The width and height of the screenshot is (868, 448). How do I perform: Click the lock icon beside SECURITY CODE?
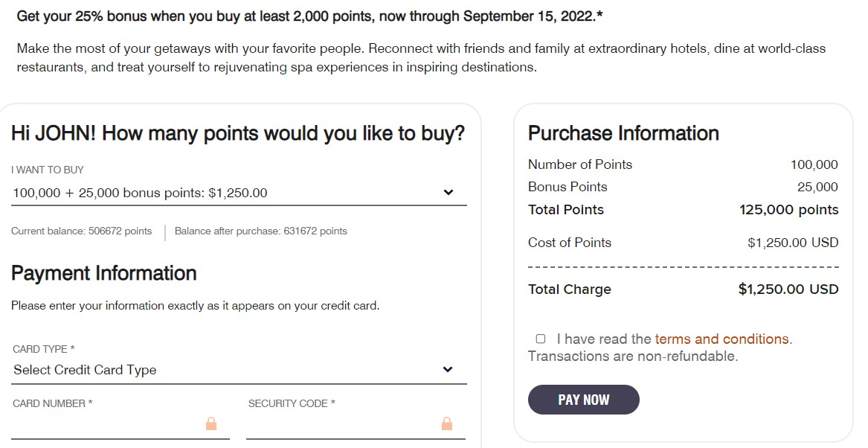pyautogui.click(x=446, y=423)
